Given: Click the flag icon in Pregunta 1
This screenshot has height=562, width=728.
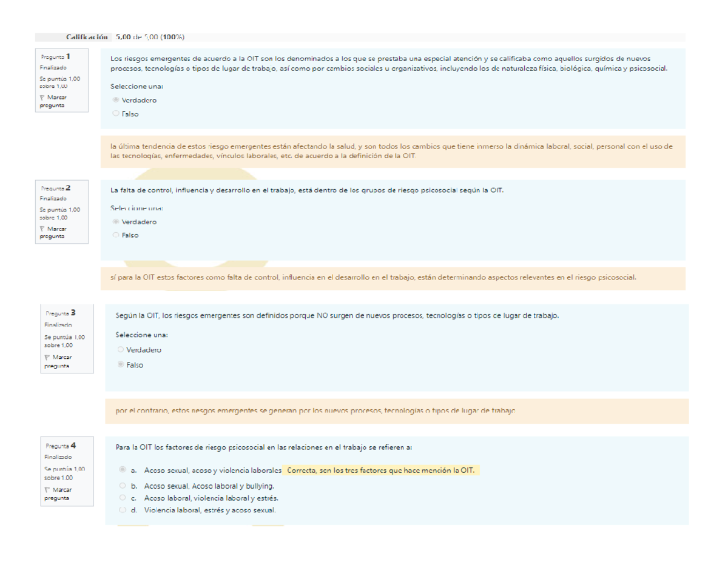Looking at the screenshot, I should pyautogui.click(x=42, y=98).
